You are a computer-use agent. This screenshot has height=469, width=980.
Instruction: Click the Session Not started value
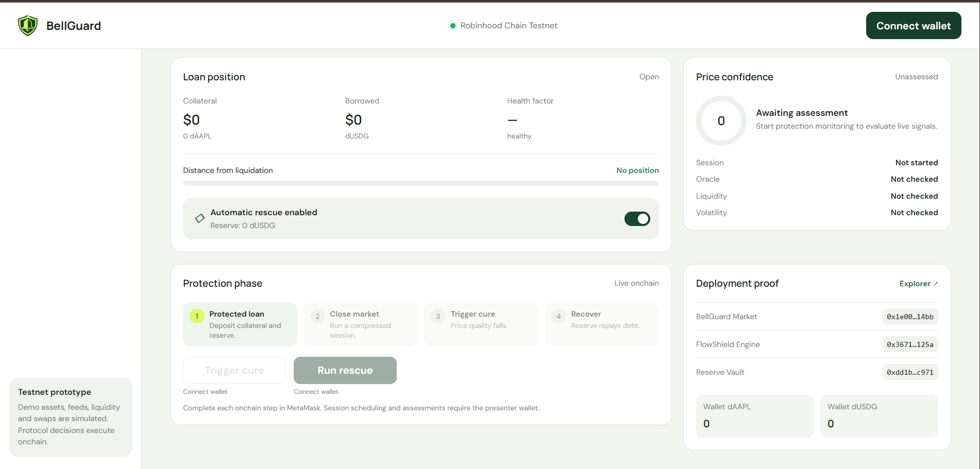[x=916, y=163]
